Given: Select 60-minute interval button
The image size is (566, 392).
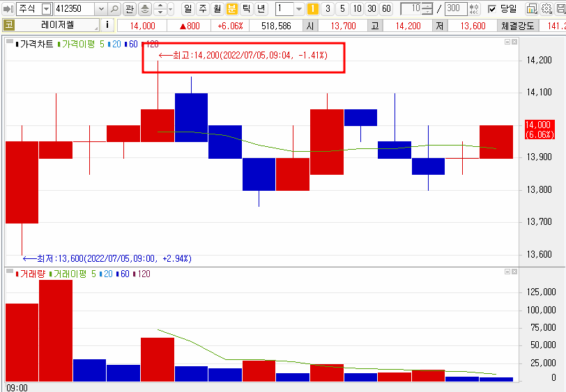Looking at the screenshot, I should click(386, 8).
